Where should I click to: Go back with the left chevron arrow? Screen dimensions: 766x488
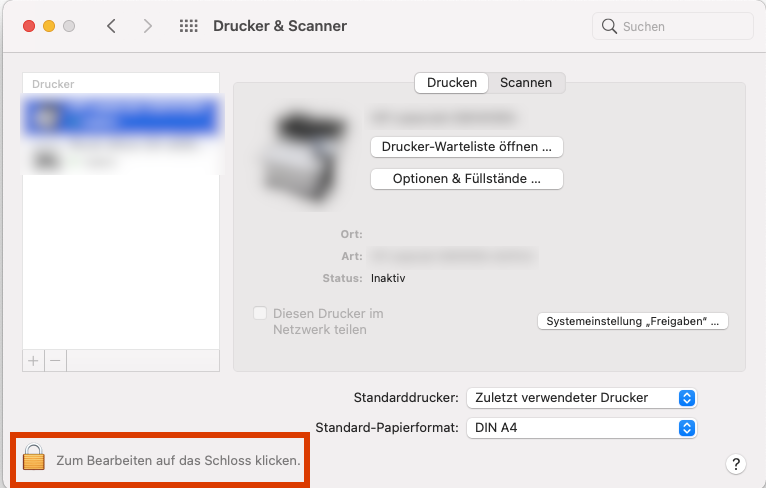click(x=111, y=26)
